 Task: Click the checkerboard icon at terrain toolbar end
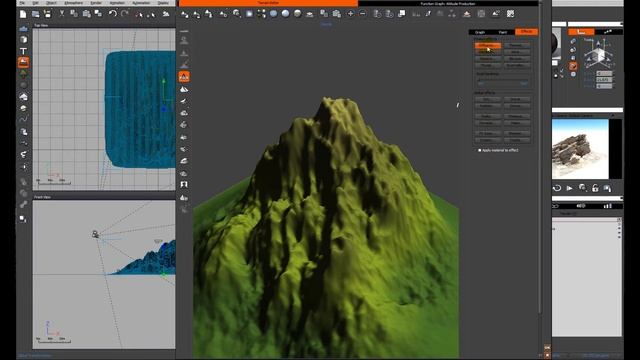(x=510, y=14)
